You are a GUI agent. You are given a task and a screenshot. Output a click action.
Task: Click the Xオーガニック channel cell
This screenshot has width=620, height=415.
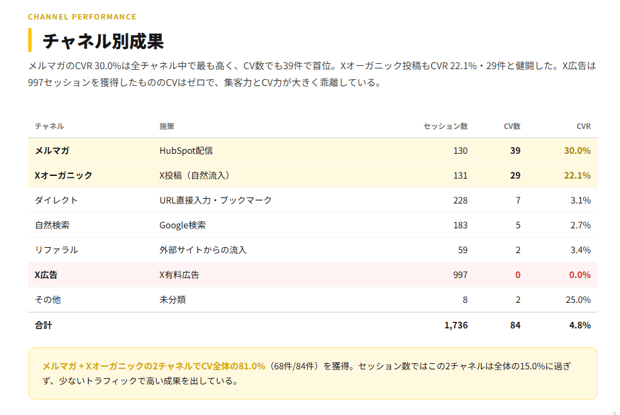point(63,175)
